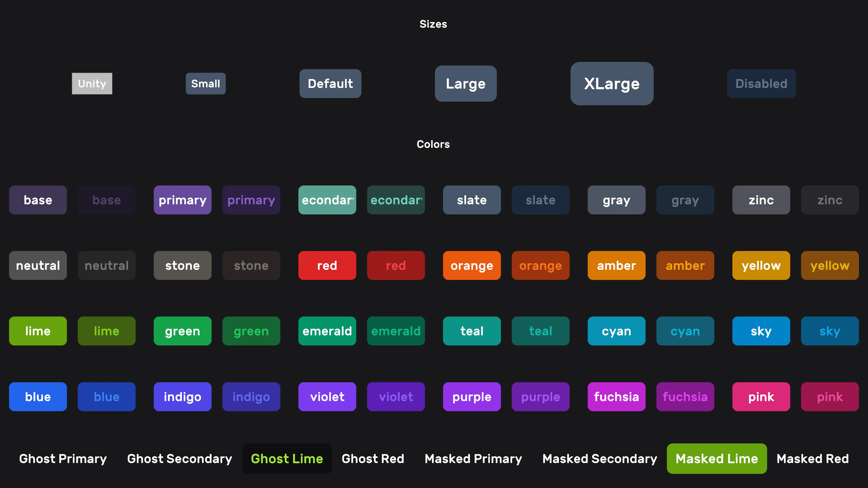This screenshot has width=868, height=488.
Task: Click the Ghost Secondary text button
Action: pyautogui.click(x=179, y=458)
